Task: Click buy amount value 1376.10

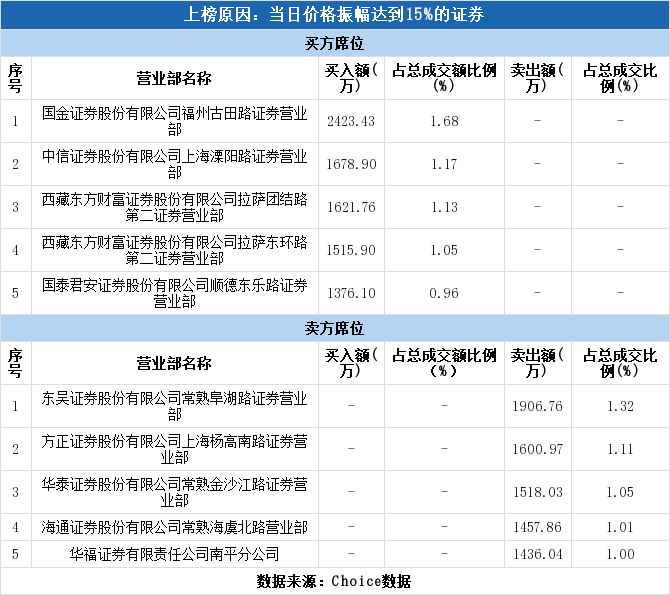Action: pyautogui.click(x=351, y=293)
